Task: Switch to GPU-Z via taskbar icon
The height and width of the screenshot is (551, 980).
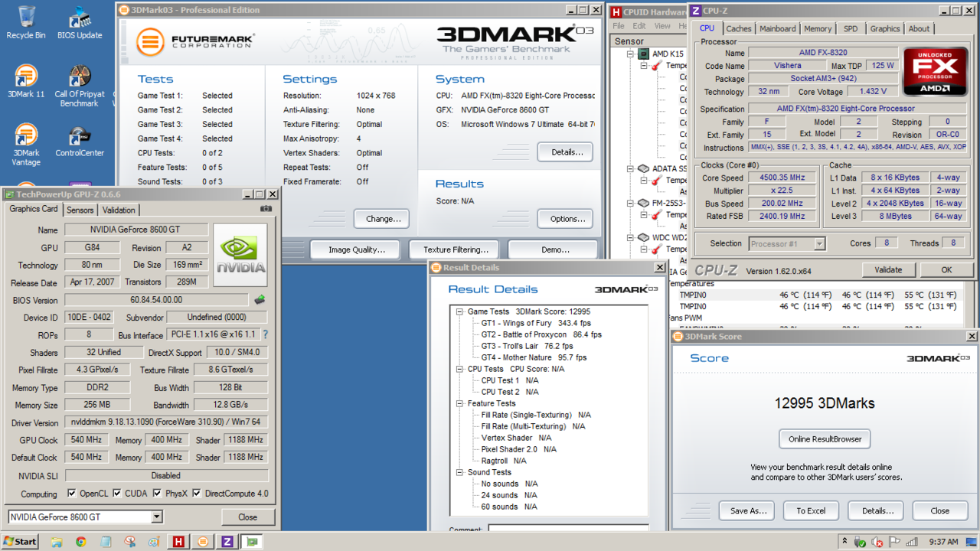Action: pos(252,541)
